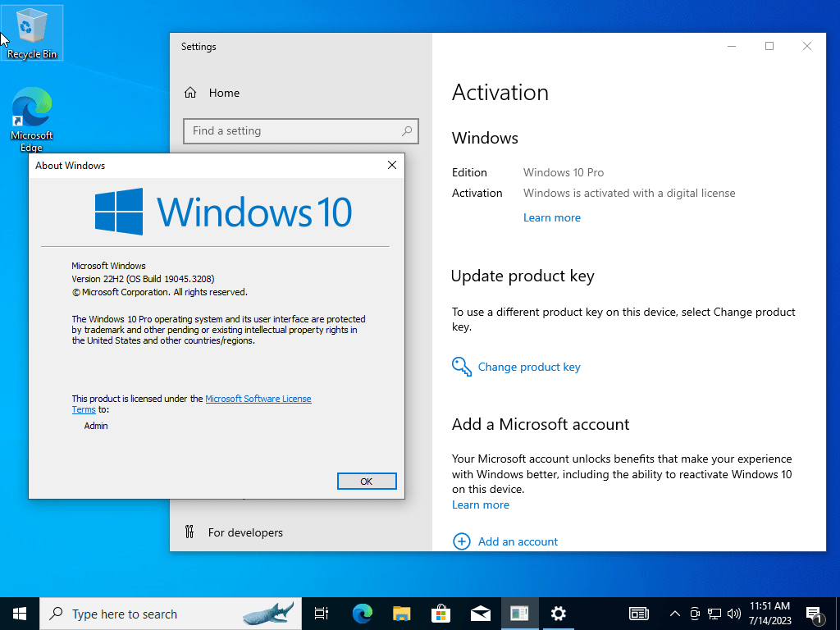Image resolution: width=840 pixels, height=630 pixels.
Task: Click 'Version 22H2 (OS Build 19045.3208)' text
Action: (143, 279)
